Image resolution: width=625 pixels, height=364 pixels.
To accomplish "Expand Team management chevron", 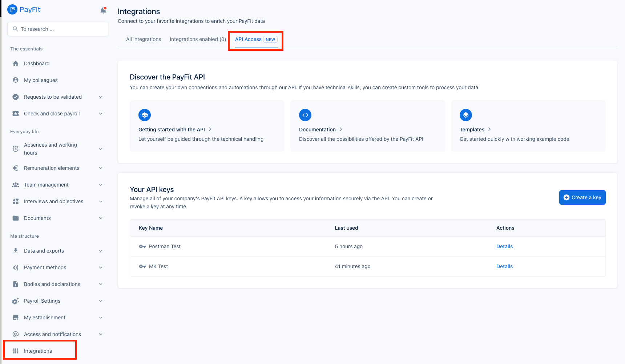I will pos(101,185).
